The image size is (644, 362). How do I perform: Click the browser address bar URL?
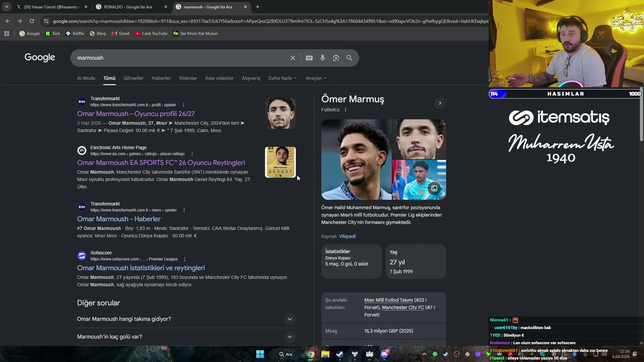pos(270,21)
